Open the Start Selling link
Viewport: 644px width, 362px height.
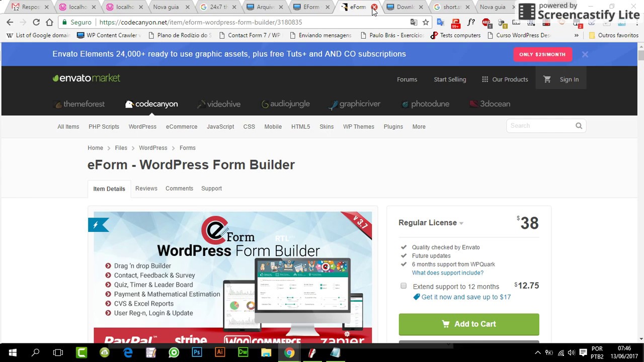(450, 79)
